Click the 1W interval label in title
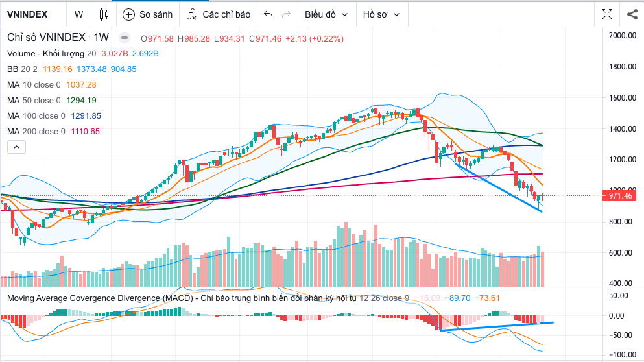 point(101,38)
